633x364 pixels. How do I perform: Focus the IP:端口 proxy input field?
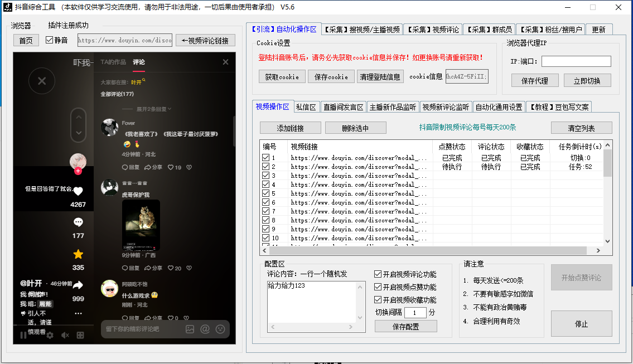click(x=576, y=61)
